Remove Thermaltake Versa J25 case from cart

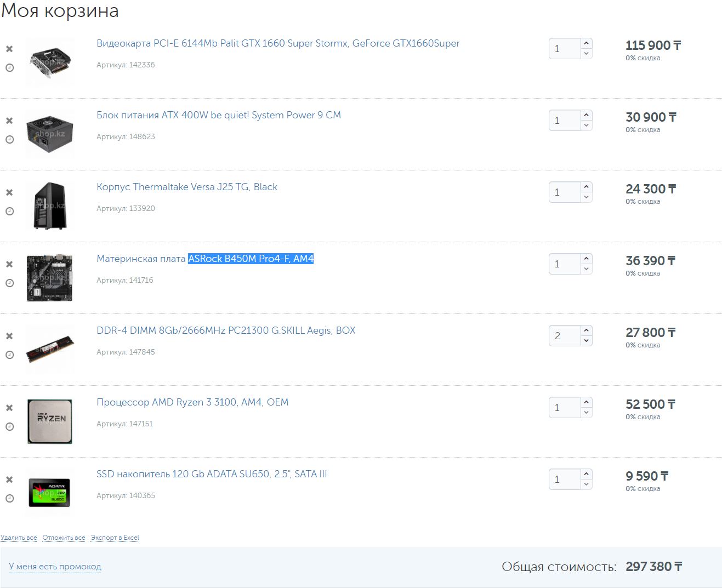9,192
